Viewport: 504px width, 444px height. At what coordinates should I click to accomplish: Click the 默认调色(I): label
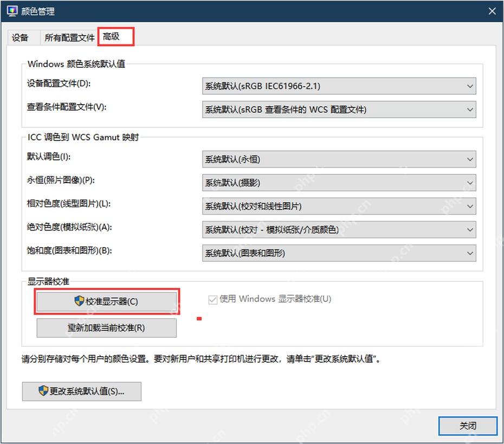coord(49,157)
